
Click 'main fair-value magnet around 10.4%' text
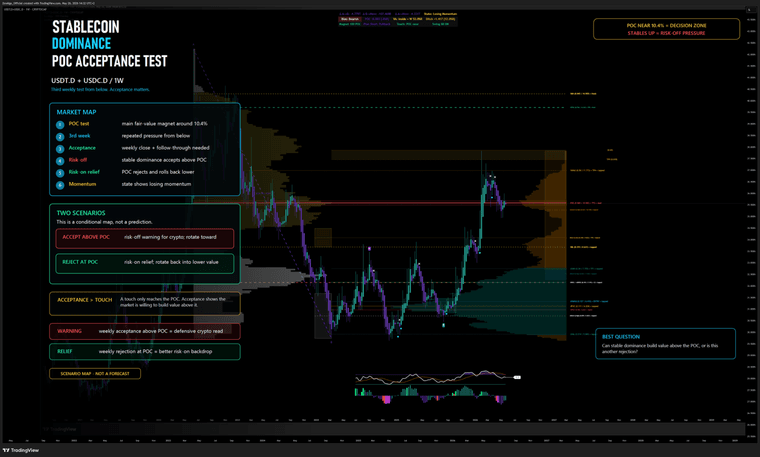164,124
